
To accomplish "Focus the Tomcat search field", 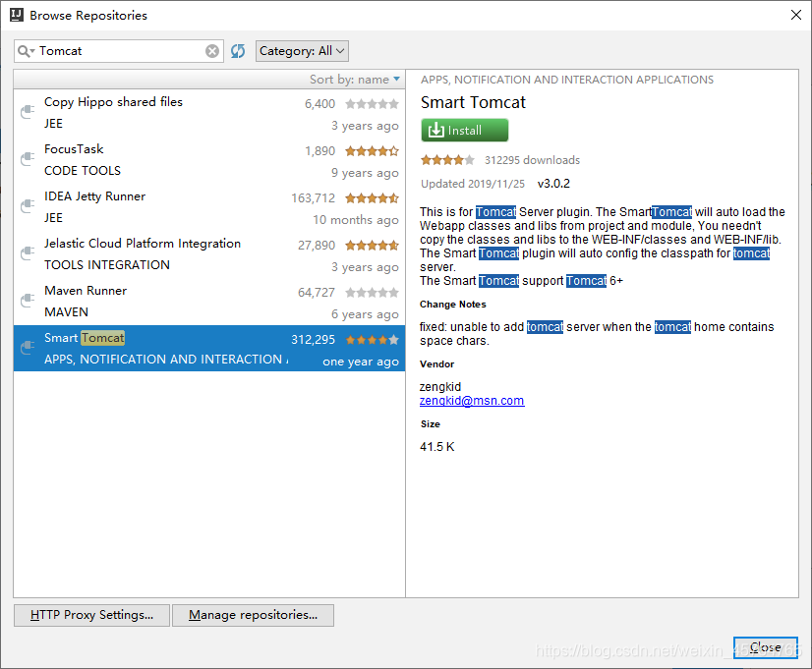I will coord(120,51).
